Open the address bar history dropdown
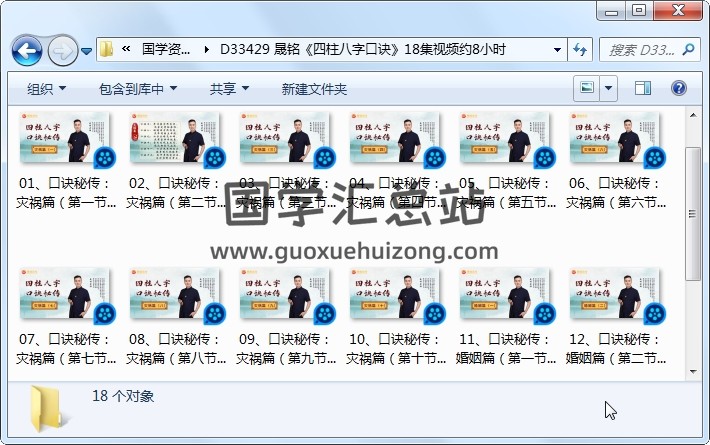This screenshot has height=445, width=710. pos(557,49)
